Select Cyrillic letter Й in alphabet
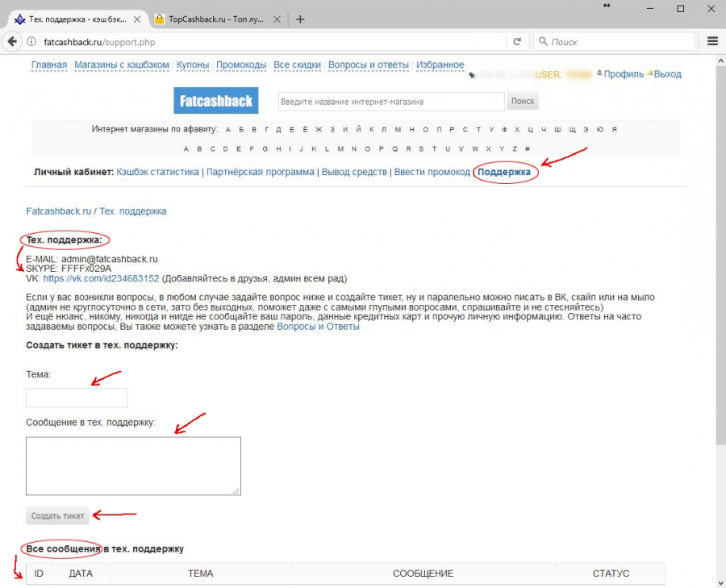This screenshot has height=588, width=726. 358,130
